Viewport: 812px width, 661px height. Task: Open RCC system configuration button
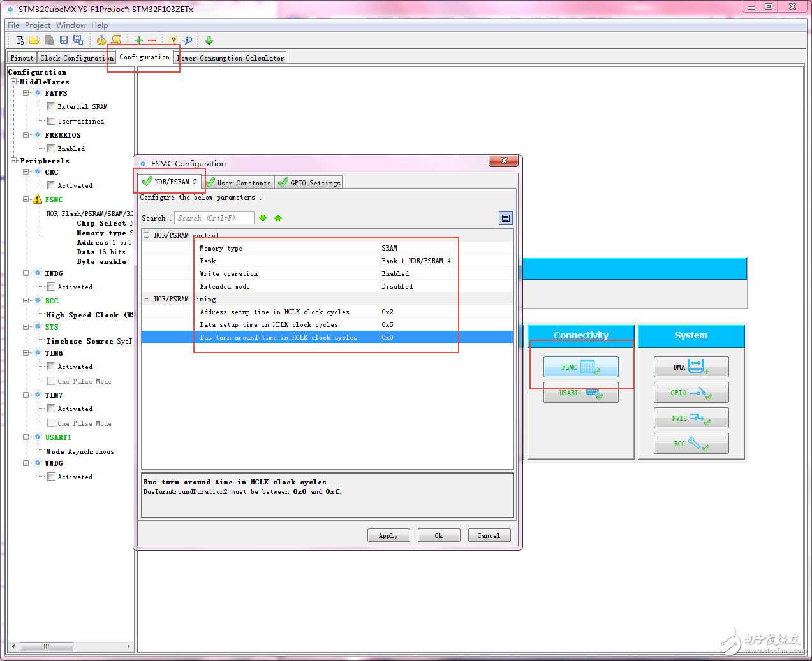[x=691, y=444]
